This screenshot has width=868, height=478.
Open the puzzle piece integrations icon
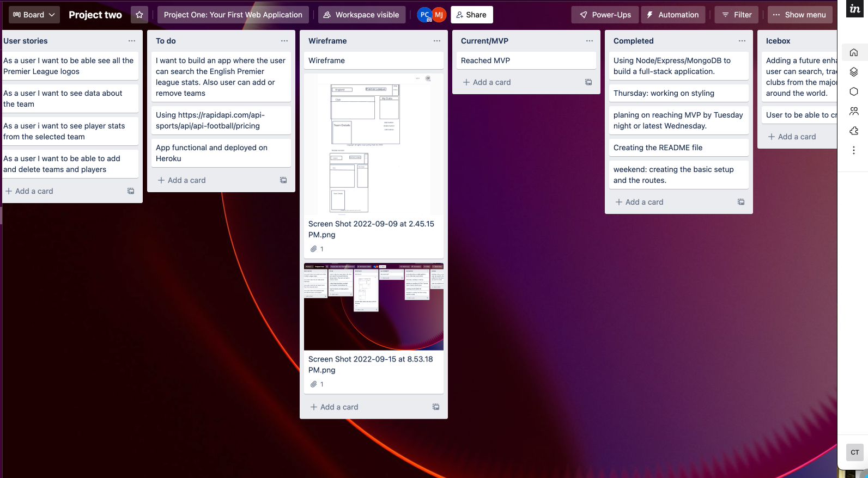854,131
